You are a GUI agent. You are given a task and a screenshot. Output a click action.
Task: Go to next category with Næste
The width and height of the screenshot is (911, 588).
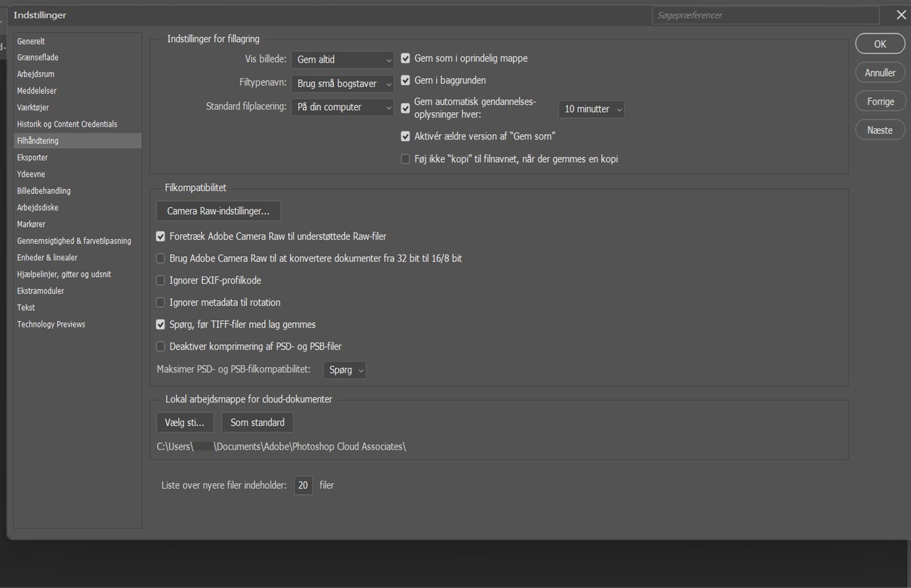coord(880,130)
